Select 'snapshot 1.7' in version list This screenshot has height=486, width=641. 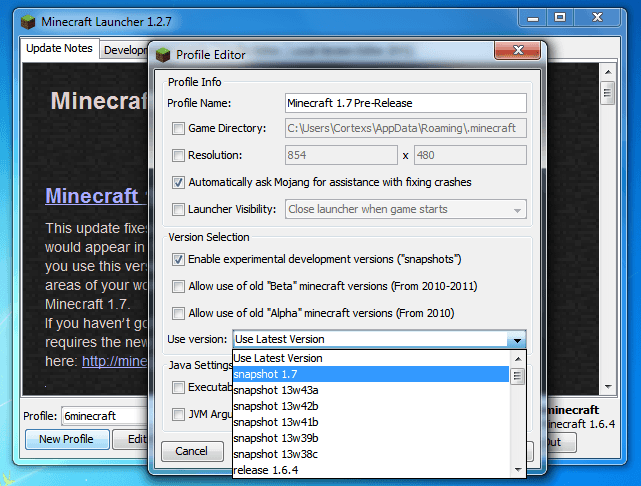pyautogui.click(x=371, y=374)
